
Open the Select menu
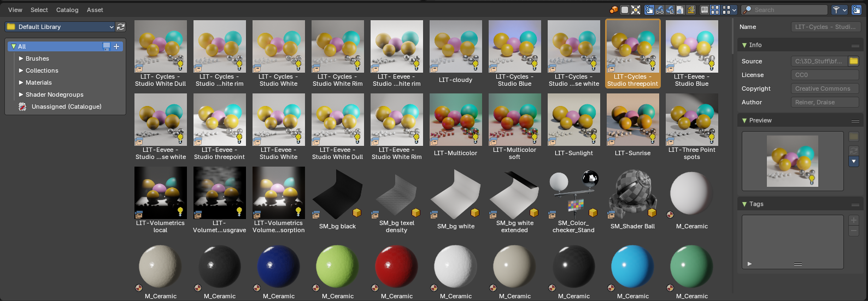39,10
